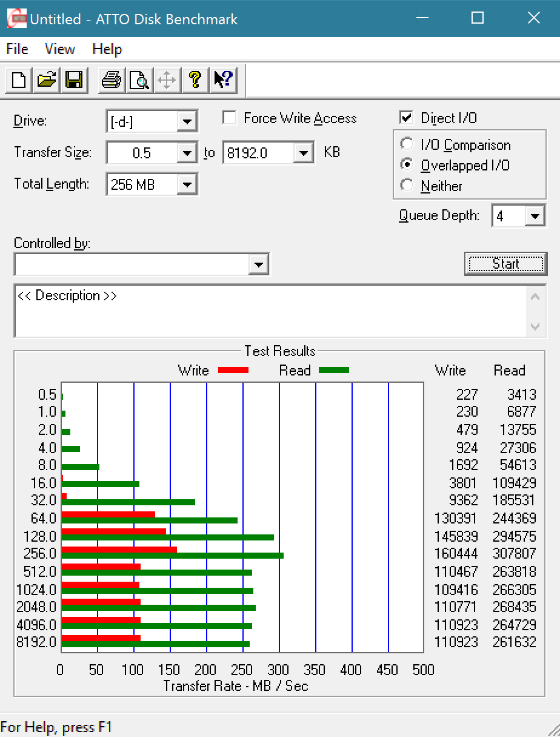This screenshot has height=737, width=560.
Task: Click the Test Results group title
Action: [x=280, y=351]
